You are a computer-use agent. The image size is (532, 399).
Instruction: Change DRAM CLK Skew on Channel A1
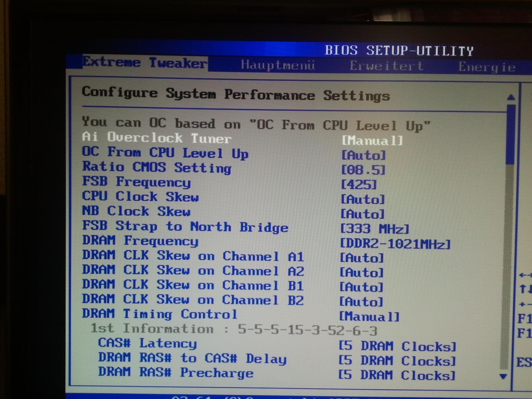pyautogui.click(x=362, y=258)
